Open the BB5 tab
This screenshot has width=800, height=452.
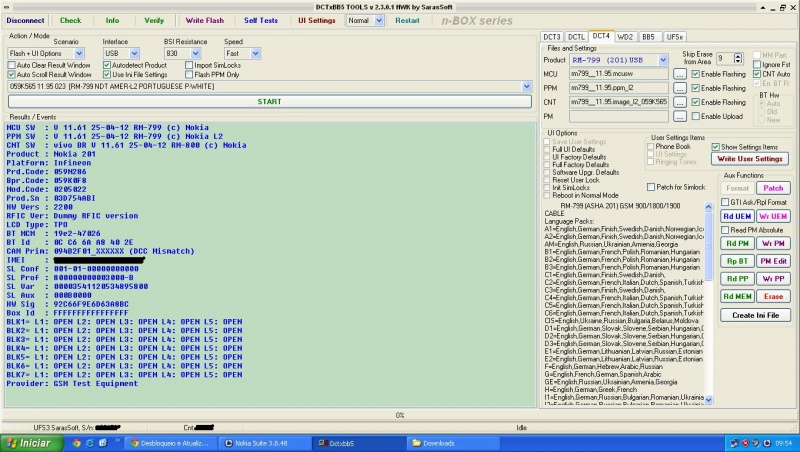coord(648,37)
